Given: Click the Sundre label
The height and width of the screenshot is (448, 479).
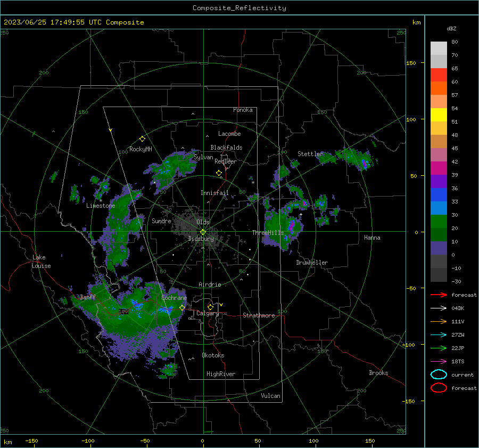Looking at the screenshot, I should coord(161,221).
